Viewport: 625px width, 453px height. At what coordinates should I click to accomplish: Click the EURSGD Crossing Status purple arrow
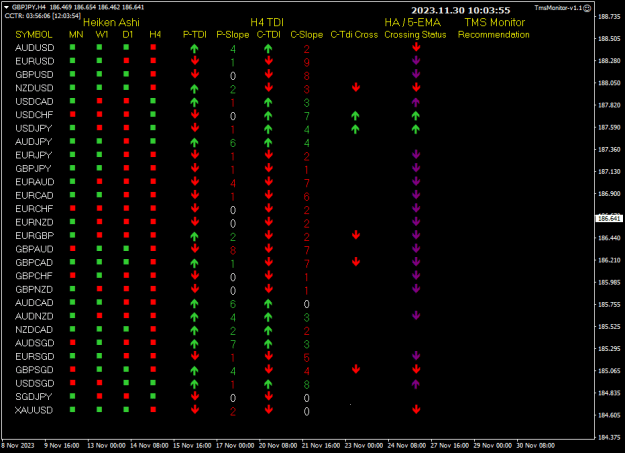coord(416,356)
